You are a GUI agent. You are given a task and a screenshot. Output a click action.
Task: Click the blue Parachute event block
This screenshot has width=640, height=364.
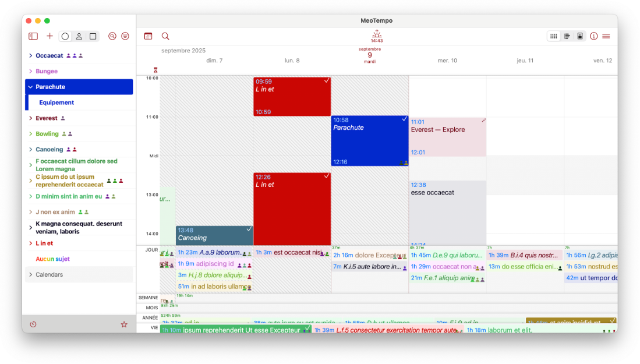[x=369, y=140]
